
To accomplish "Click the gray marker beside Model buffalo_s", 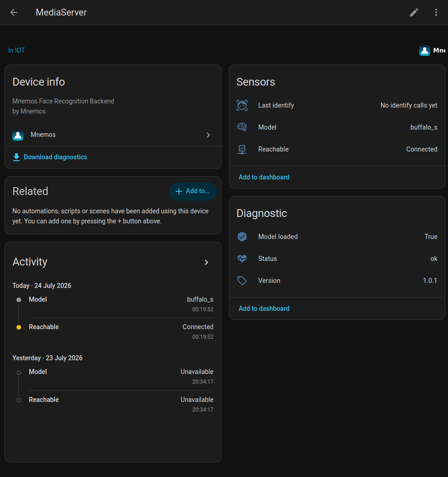I will tap(19, 300).
